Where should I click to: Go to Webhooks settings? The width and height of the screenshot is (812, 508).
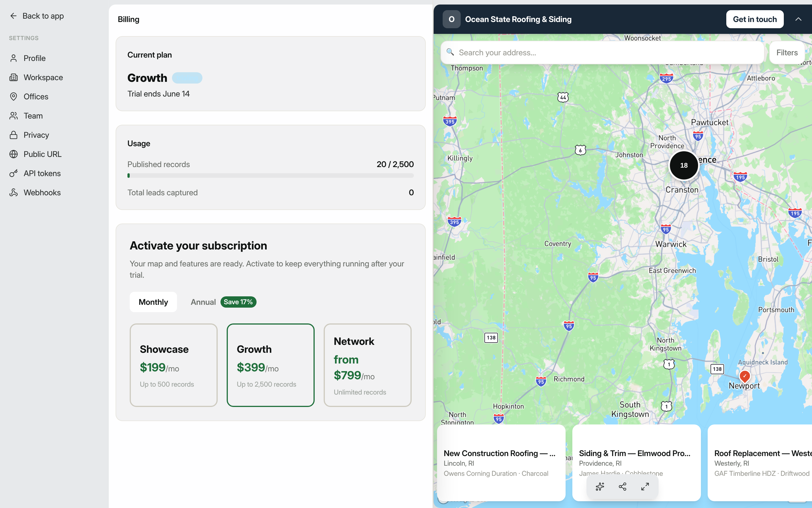click(x=54, y=192)
